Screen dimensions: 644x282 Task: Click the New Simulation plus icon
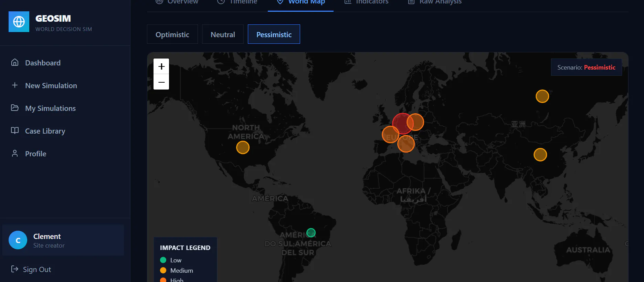pos(15,85)
